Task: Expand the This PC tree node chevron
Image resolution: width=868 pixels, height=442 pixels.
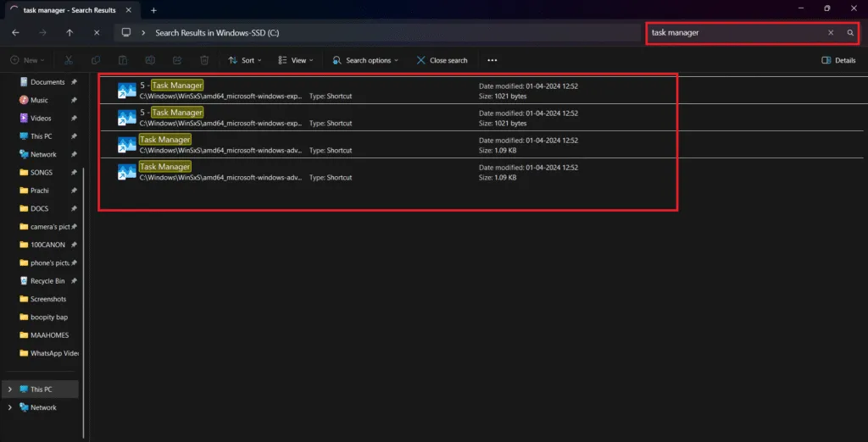Action: click(x=10, y=390)
